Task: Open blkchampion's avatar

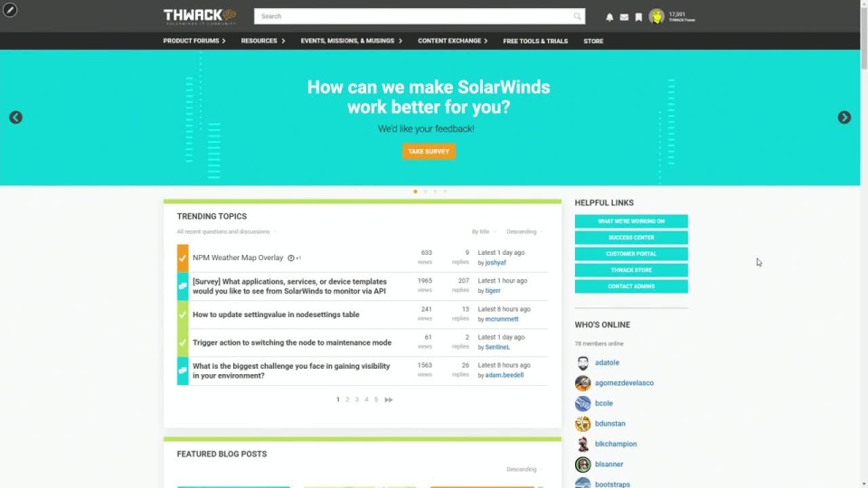Action: point(583,444)
